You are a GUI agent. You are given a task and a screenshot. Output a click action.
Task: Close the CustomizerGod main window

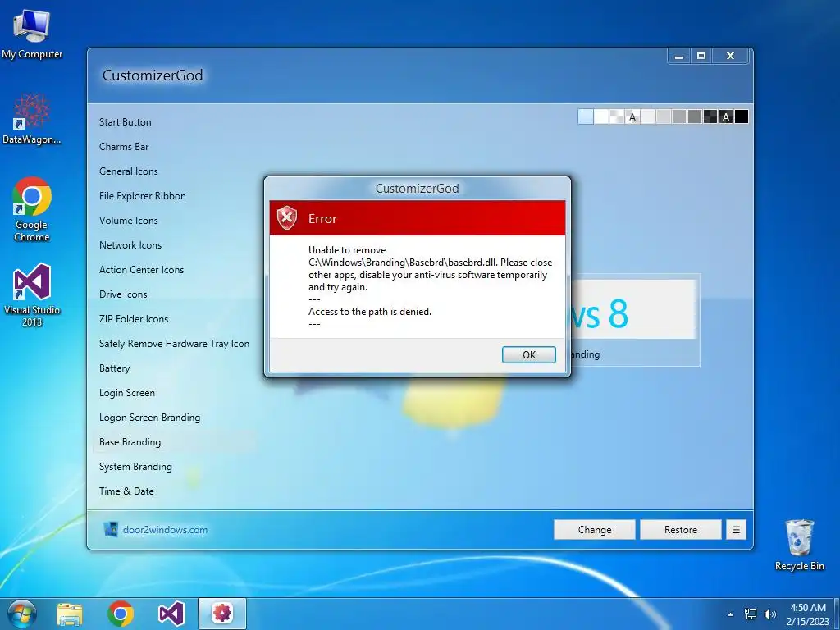coord(730,57)
